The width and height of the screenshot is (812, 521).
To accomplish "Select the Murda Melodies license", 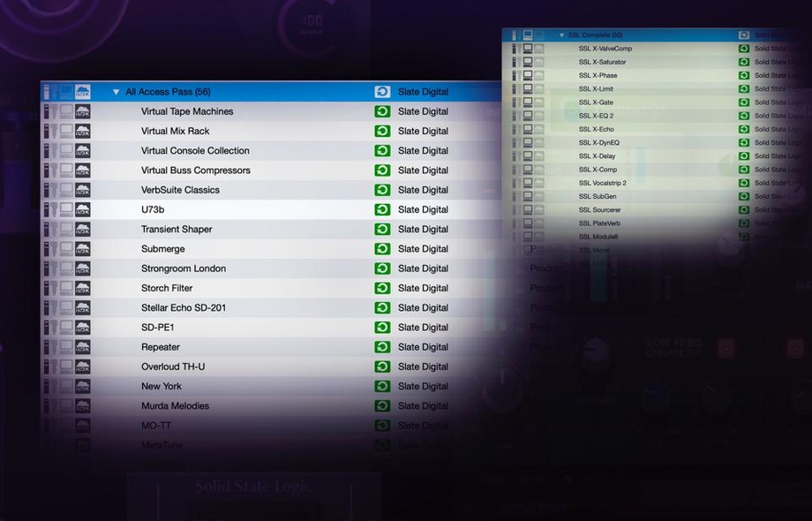I will (x=175, y=406).
